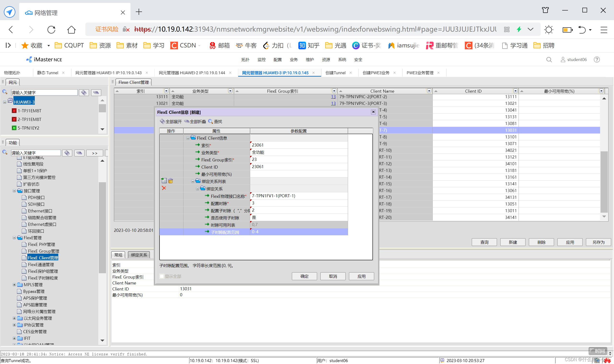Viewport: 614px width, 364px height.
Task: Click the red X remove binding icon
Action: pos(164,188)
